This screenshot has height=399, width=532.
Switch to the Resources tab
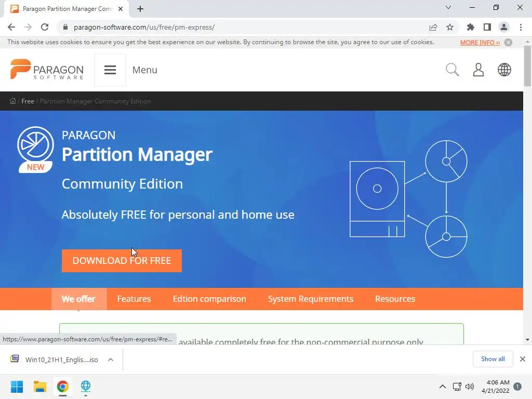point(395,299)
